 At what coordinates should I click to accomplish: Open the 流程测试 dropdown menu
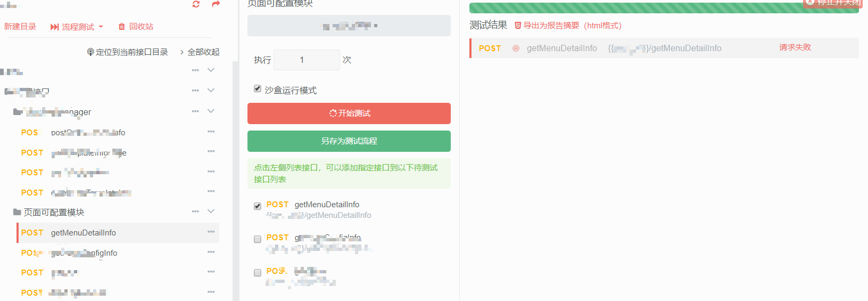pyautogui.click(x=77, y=27)
